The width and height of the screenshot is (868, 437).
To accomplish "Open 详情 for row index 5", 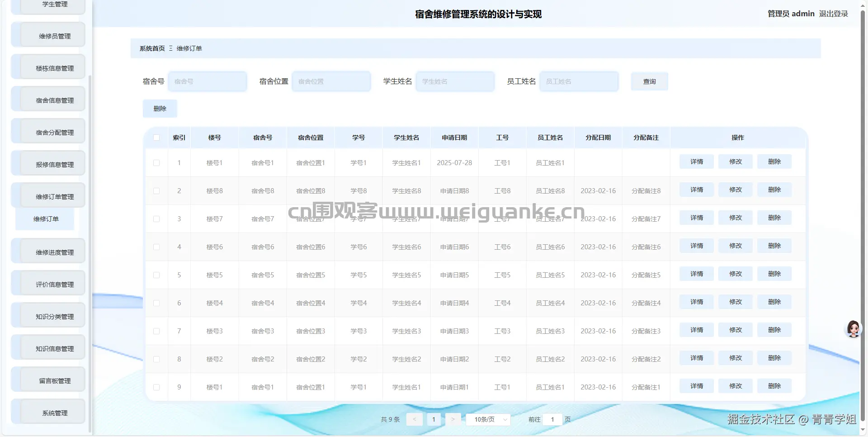I will [x=697, y=274].
